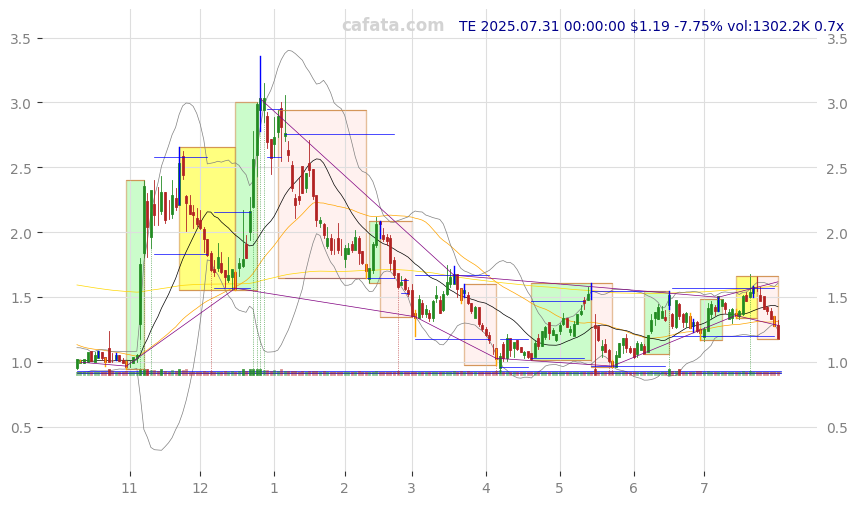The image size is (858, 505).
Task: Click the left axis label 3.0
Action: click(20, 103)
